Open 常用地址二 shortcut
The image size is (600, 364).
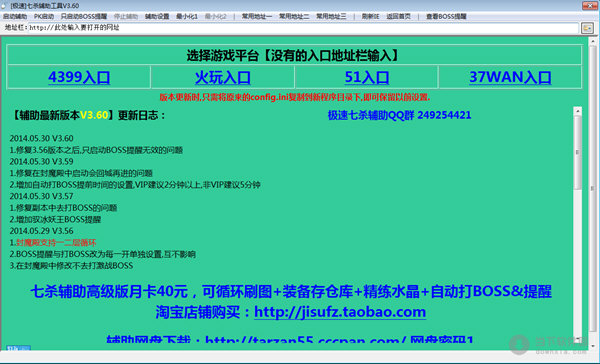(294, 16)
